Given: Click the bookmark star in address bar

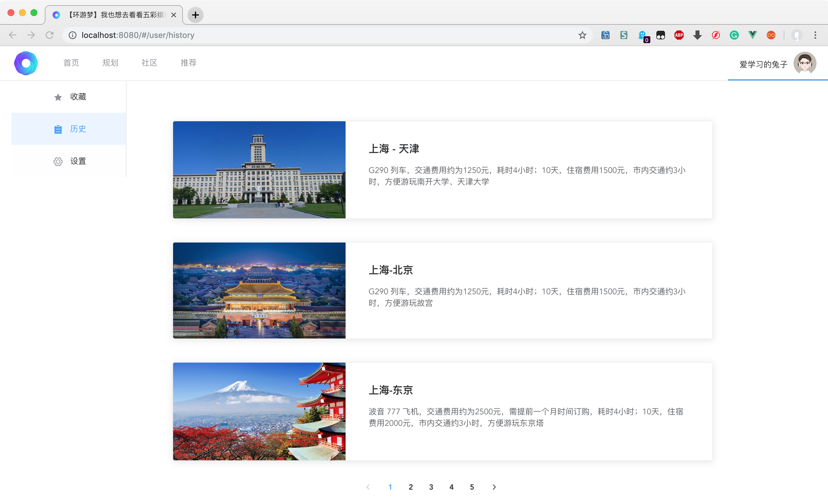Looking at the screenshot, I should 582,35.
